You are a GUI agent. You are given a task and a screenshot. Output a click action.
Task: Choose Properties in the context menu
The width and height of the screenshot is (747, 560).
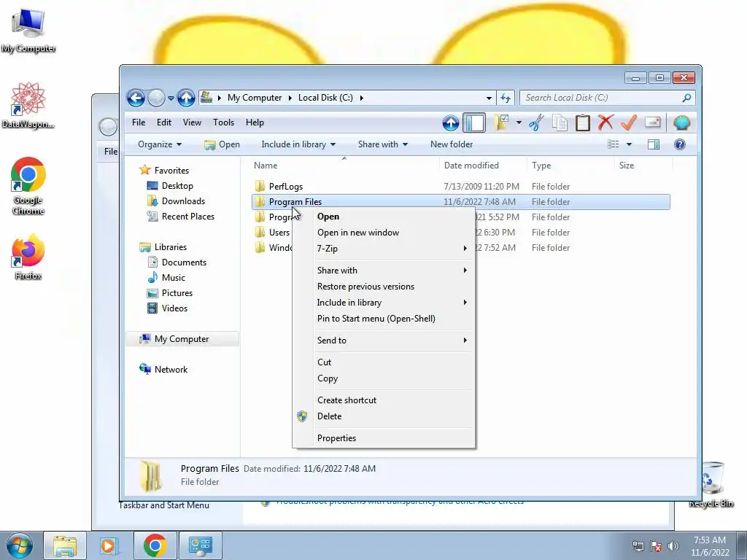(384, 438)
